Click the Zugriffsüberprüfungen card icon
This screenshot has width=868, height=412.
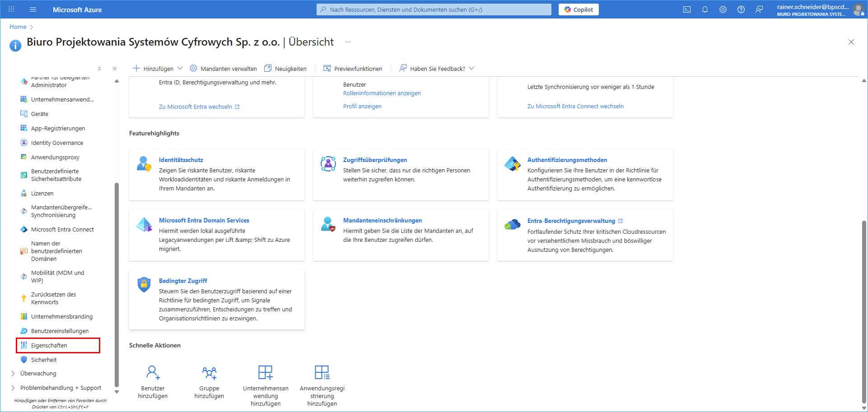328,163
